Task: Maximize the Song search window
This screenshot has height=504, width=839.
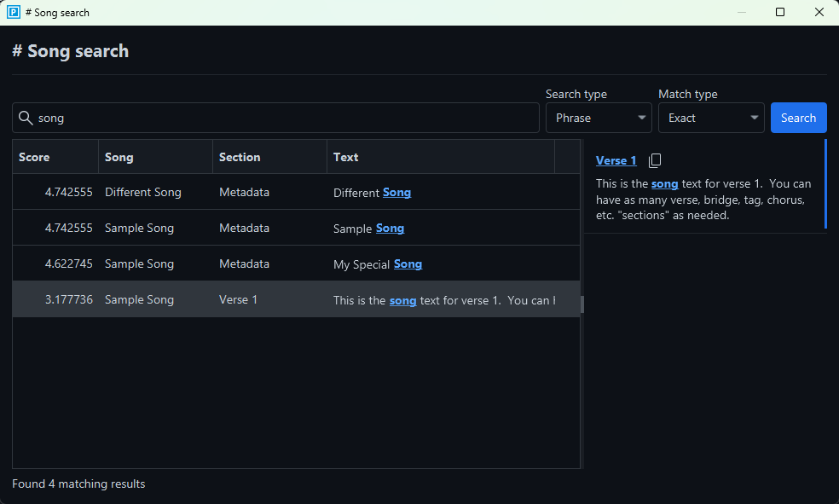Action: pyautogui.click(x=780, y=13)
